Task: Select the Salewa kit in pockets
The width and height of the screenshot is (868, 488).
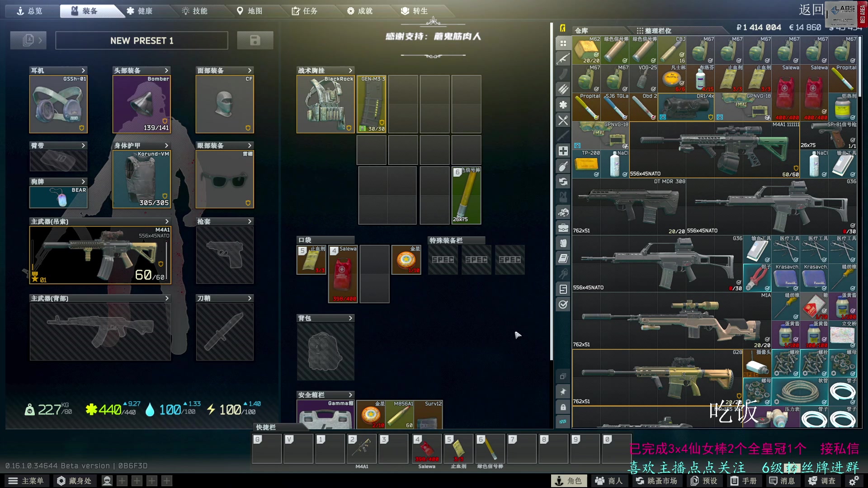Action: point(343,274)
